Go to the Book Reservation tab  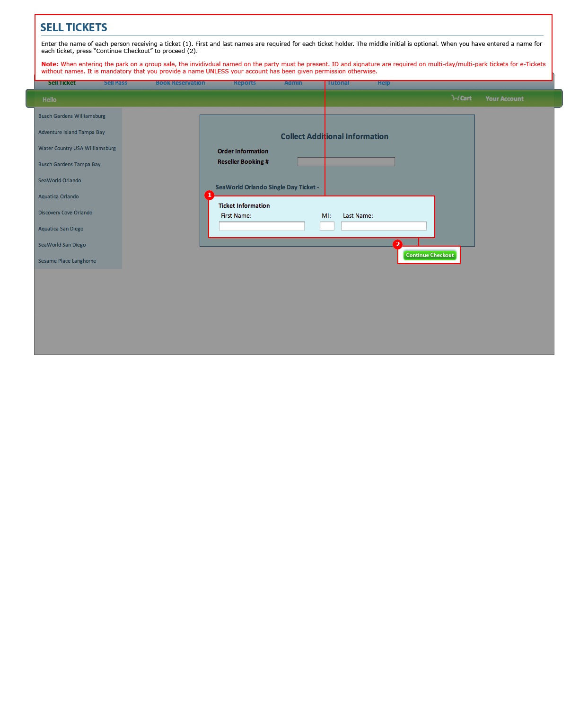pos(180,83)
